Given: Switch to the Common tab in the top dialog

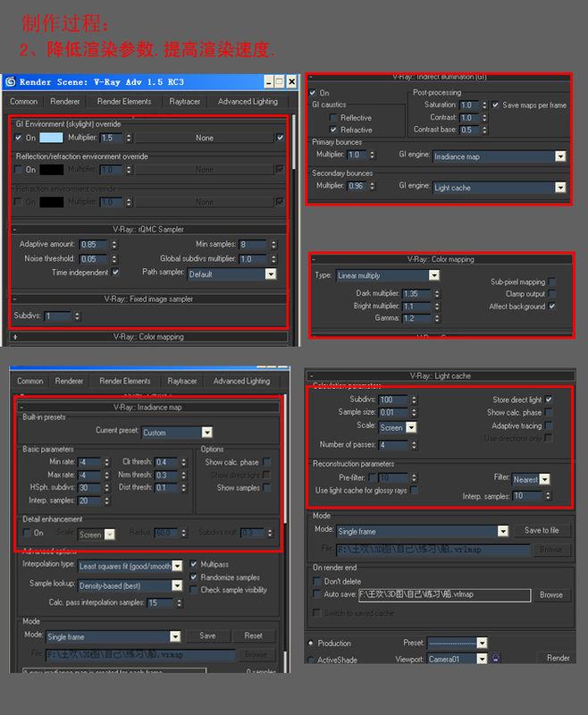Looking at the screenshot, I should [24, 101].
